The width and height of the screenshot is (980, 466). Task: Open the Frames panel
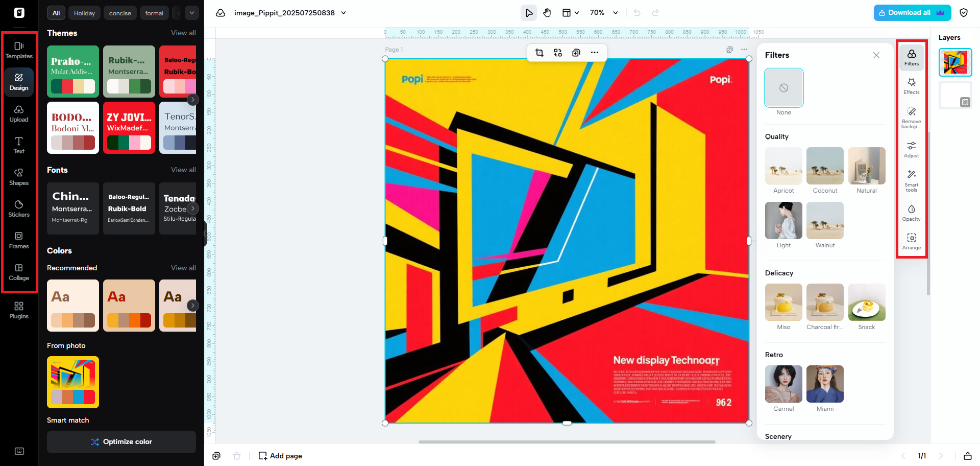coord(19,240)
